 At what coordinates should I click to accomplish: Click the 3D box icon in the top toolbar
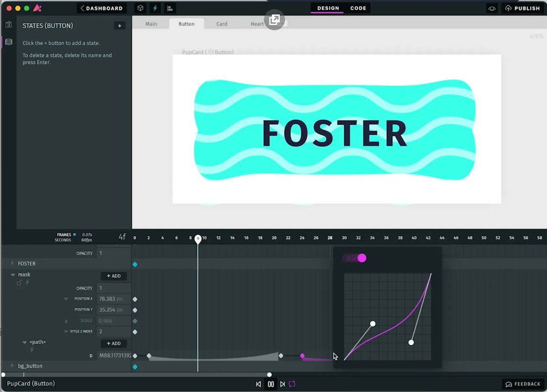click(140, 8)
